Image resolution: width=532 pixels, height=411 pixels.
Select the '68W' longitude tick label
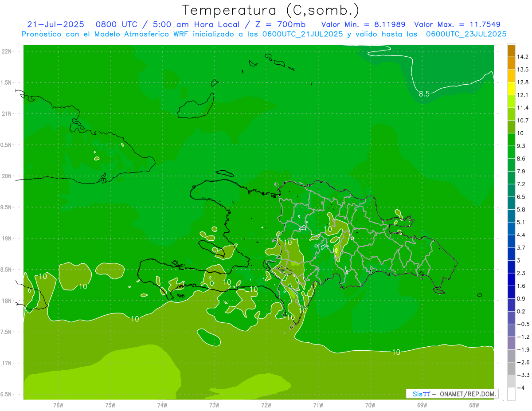coord(473,405)
